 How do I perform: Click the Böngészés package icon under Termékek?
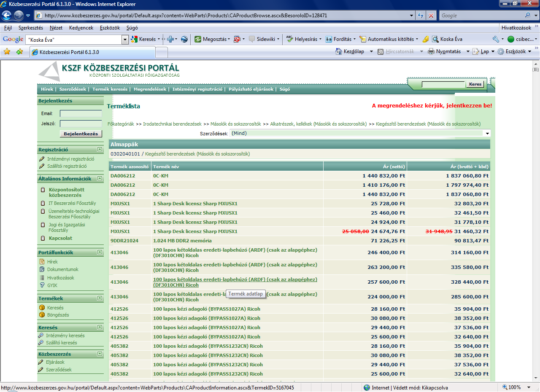click(42, 315)
